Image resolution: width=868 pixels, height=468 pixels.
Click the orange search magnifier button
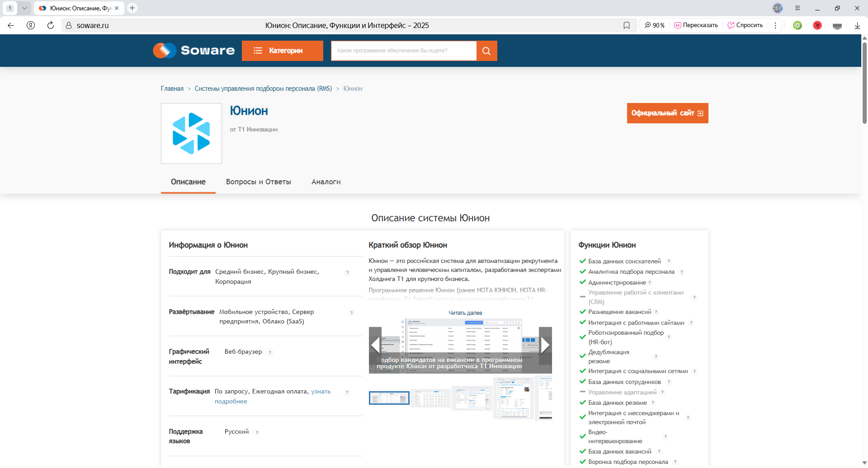pyautogui.click(x=486, y=51)
